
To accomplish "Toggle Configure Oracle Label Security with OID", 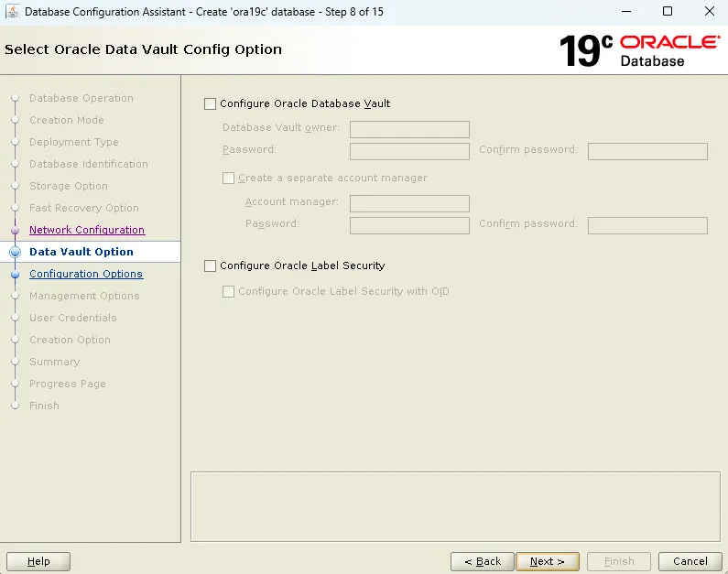I will tap(228, 291).
